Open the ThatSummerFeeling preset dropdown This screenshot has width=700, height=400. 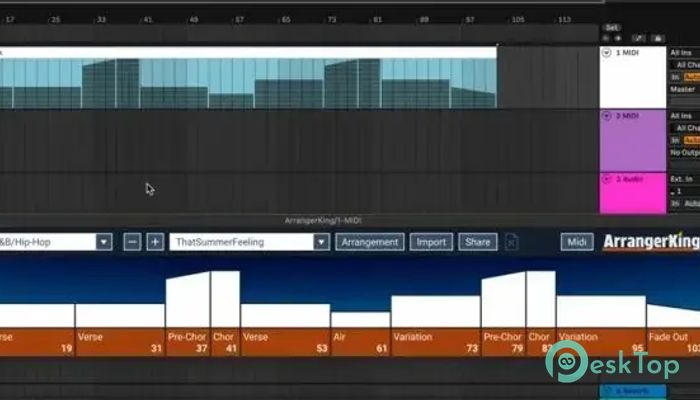coord(320,242)
